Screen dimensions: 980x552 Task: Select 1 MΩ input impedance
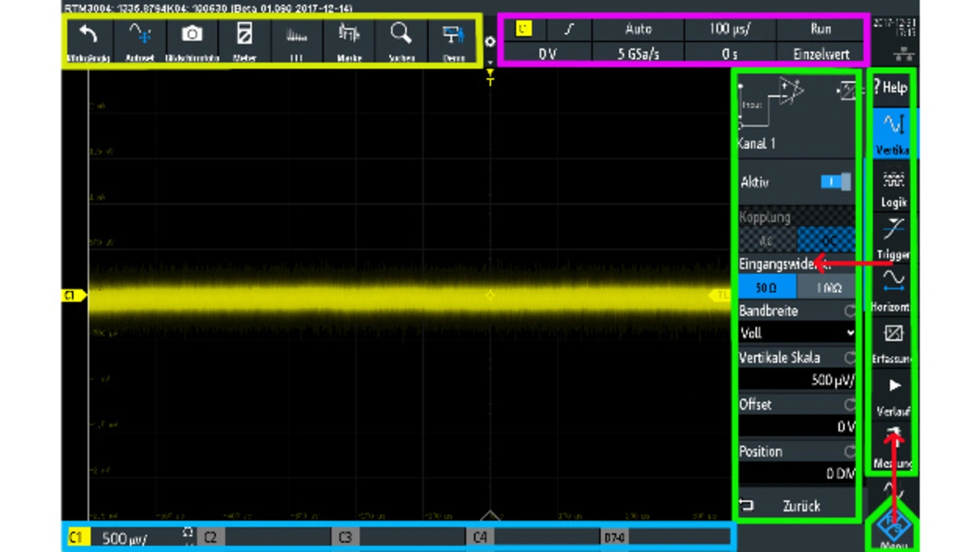(827, 288)
